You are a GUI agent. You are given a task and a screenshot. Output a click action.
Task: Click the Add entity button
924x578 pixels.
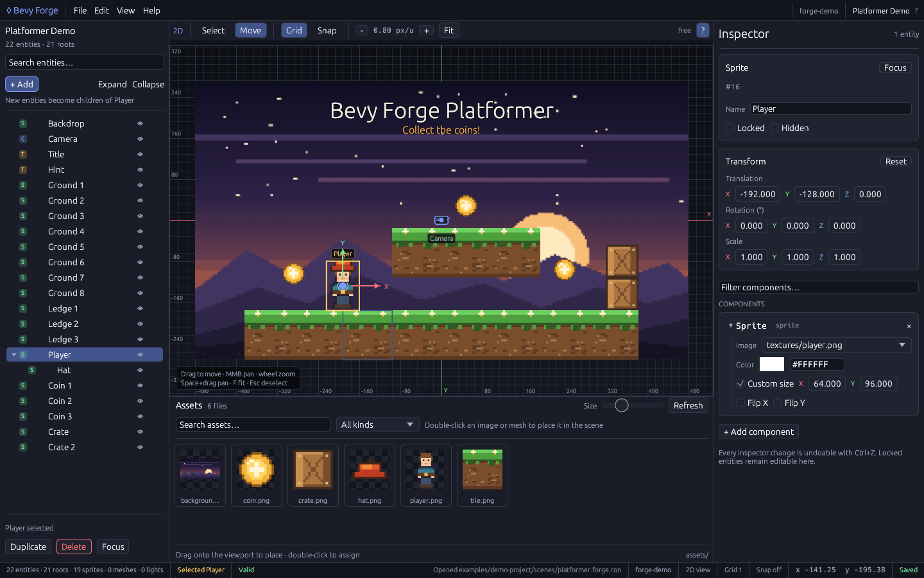[x=22, y=84]
